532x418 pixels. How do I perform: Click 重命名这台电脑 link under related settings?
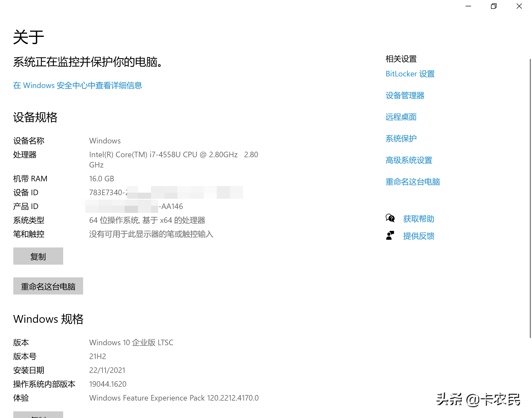click(x=413, y=182)
